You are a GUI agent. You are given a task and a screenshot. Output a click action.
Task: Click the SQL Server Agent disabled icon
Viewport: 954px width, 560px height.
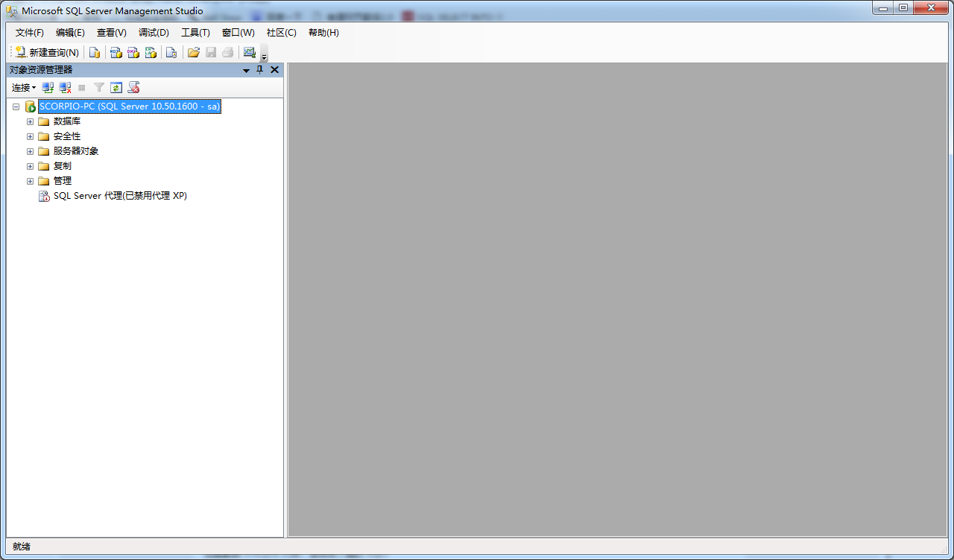pyautogui.click(x=44, y=196)
